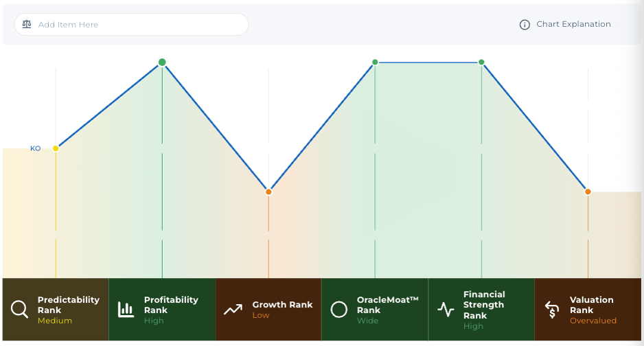
Task: Focus the Add Item Here input field
Action: click(131, 24)
